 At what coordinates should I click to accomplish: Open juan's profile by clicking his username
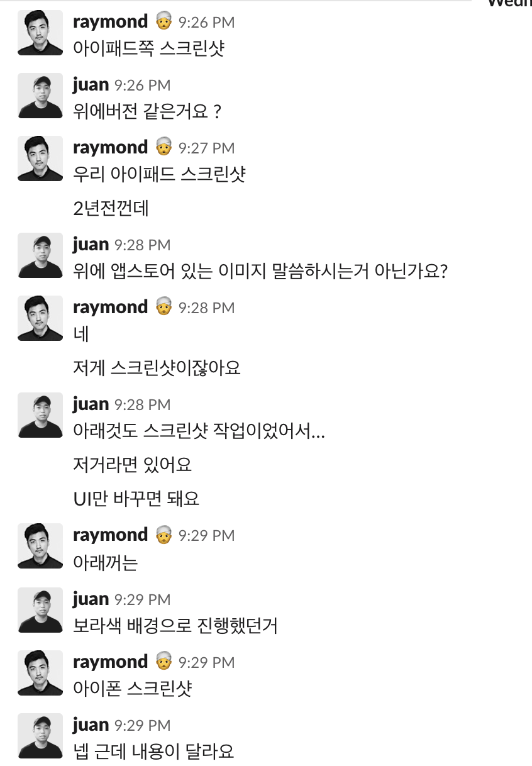pos(91,84)
